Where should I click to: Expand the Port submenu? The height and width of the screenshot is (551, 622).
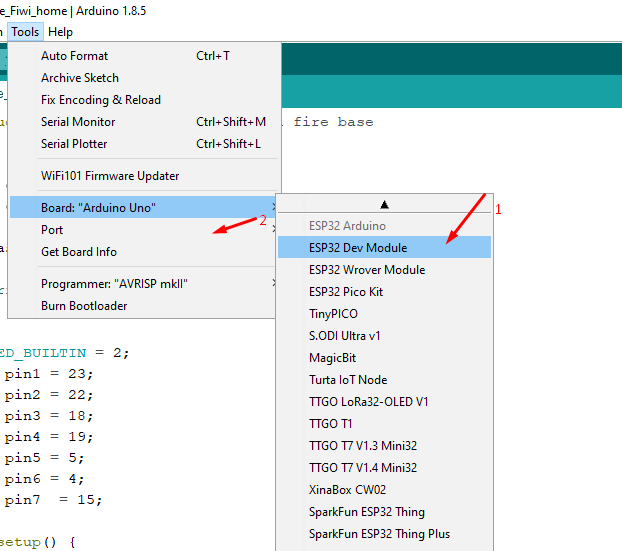coord(143,230)
